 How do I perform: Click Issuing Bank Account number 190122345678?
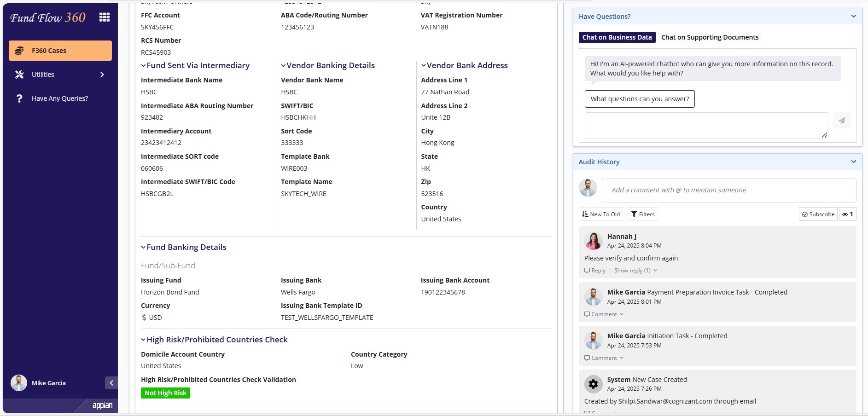(443, 292)
